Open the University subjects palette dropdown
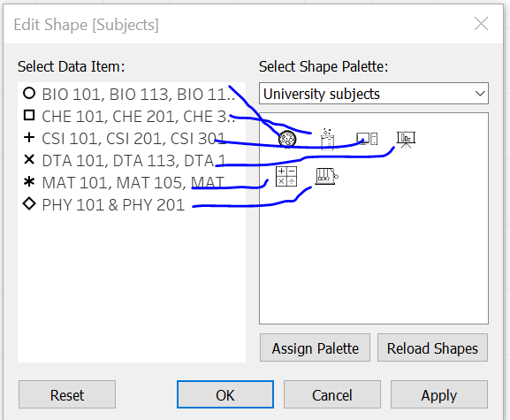 (374, 94)
